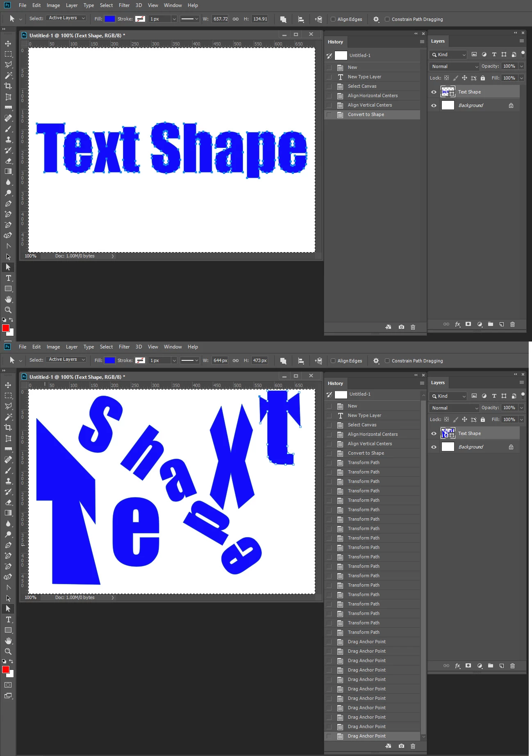Select the last Drag Anchor Point history state
The image size is (532, 756).
pyautogui.click(x=373, y=736)
